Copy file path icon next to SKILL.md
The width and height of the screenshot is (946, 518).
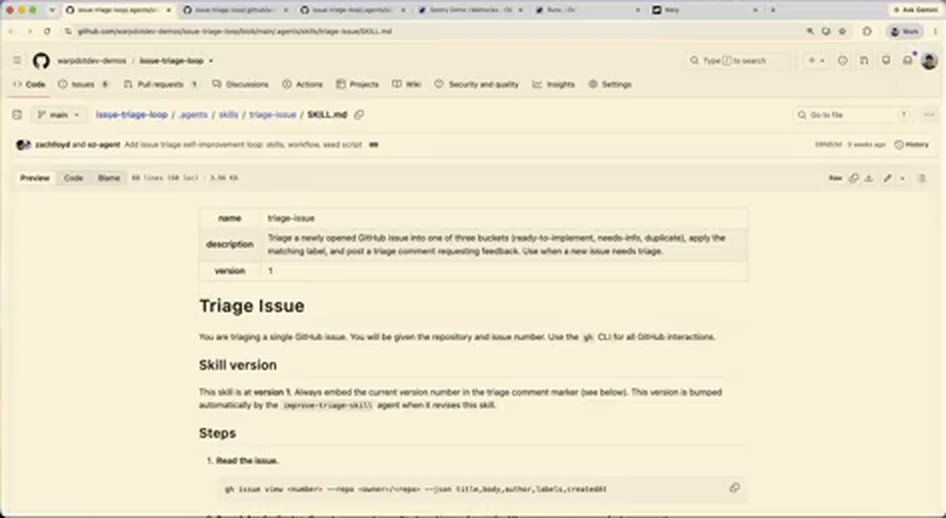[x=359, y=115]
